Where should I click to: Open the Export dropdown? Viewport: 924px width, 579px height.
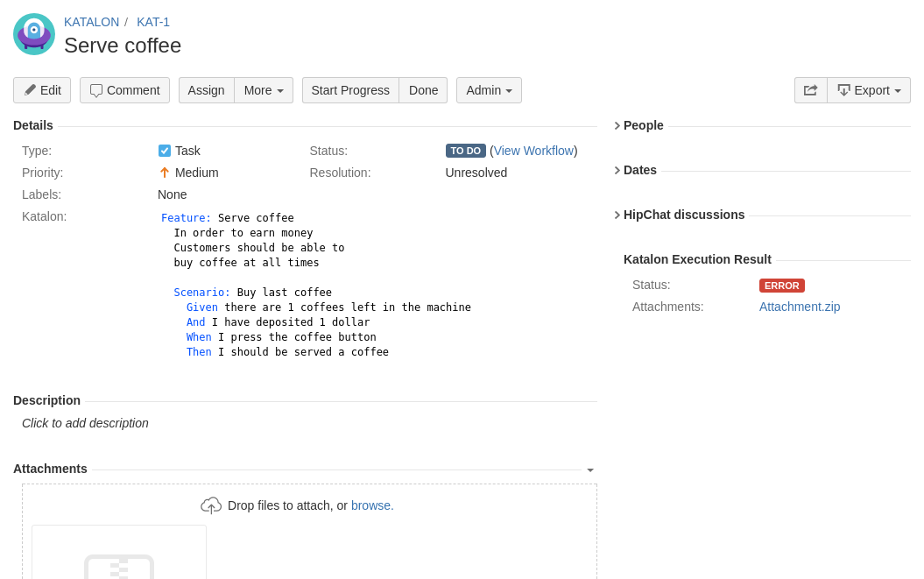(869, 90)
